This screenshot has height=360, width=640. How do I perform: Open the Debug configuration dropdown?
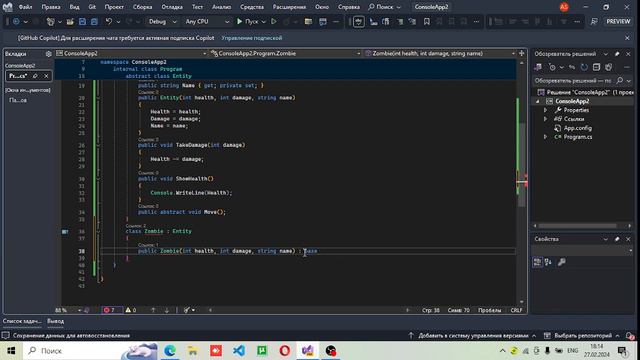tap(162, 22)
